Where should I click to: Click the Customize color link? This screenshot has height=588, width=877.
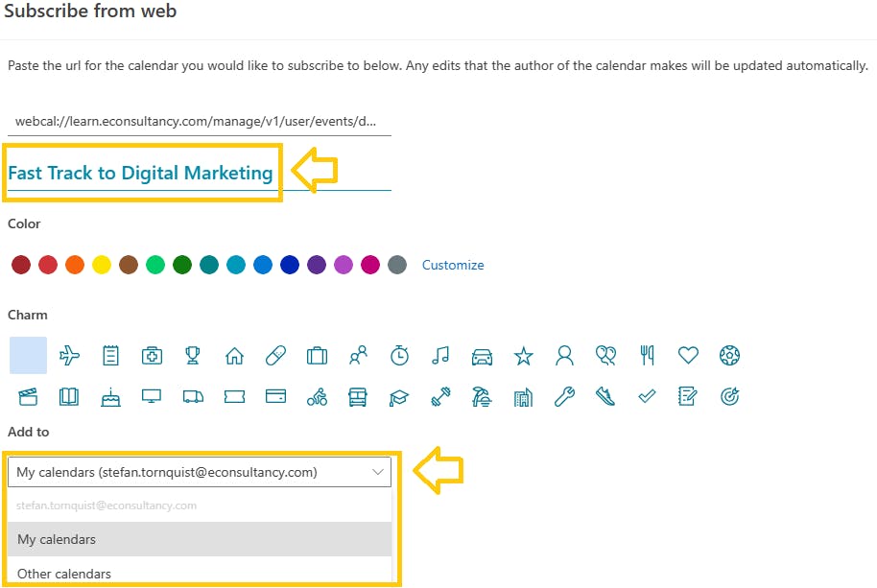point(453,265)
